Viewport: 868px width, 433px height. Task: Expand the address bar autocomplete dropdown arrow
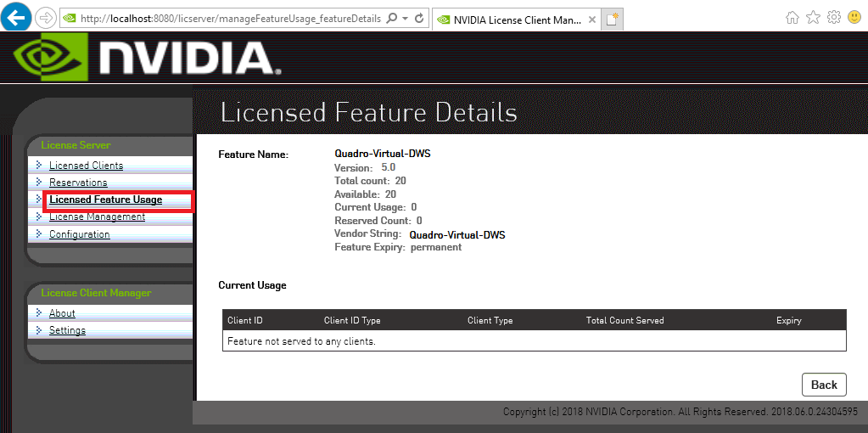coord(405,18)
